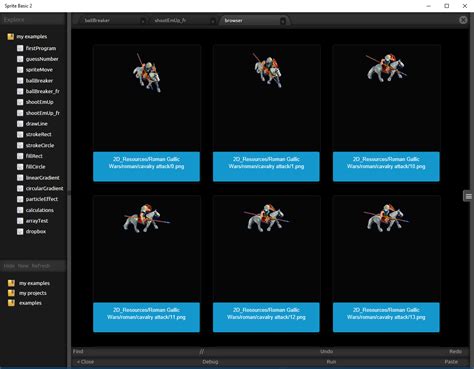
Task: Click the side panel handle icon at right edge
Action: coord(468,196)
